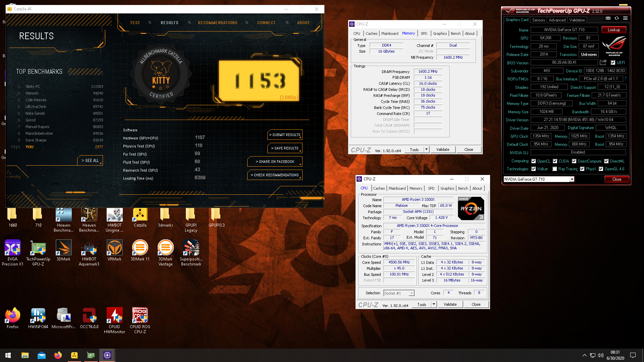This screenshot has height=362, width=644.
Task: Toggle OpenCL checkbox in GPU-Z
Action: click(534, 161)
